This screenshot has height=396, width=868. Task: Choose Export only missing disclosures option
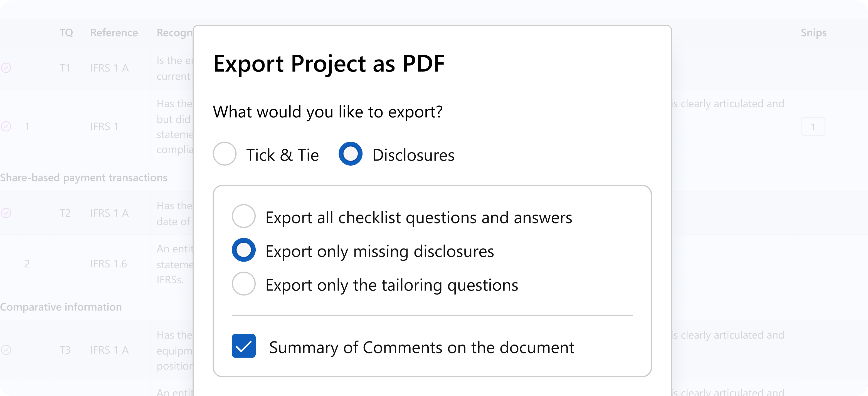[244, 250]
